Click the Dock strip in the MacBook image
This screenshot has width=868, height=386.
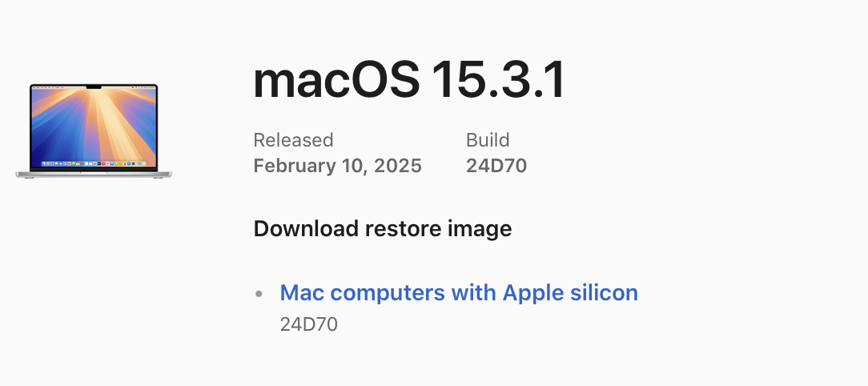pyautogui.click(x=94, y=163)
